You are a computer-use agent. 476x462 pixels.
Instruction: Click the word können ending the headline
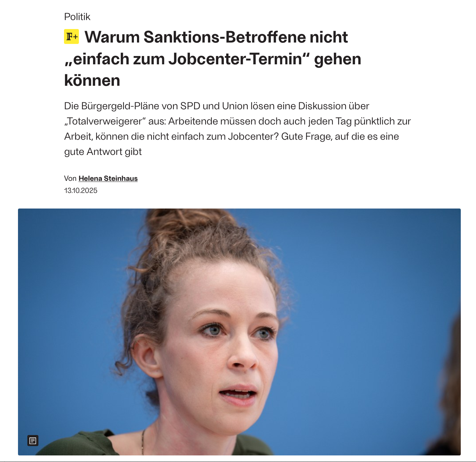click(x=92, y=80)
